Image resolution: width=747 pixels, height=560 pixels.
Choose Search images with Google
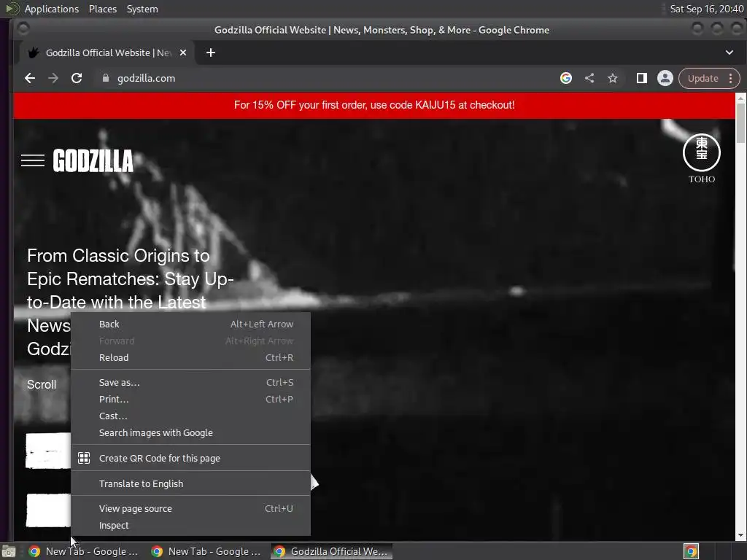coord(190,433)
